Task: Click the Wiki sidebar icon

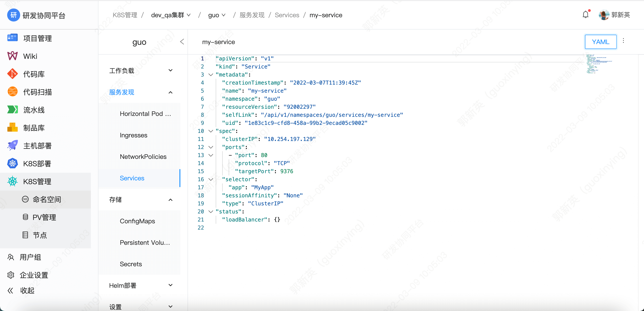Action: pyautogui.click(x=12, y=56)
